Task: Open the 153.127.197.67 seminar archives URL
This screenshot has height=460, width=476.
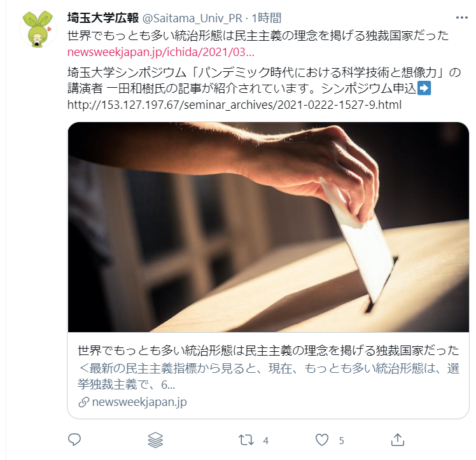Action: tap(234, 105)
